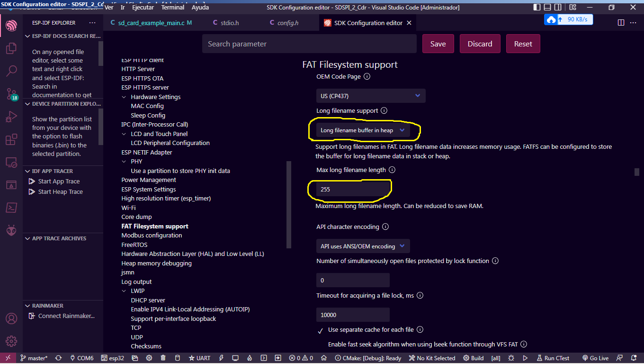Click the Reset button
Image resolution: width=644 pixels, height=364 pixels.
[x=523, y=44]
